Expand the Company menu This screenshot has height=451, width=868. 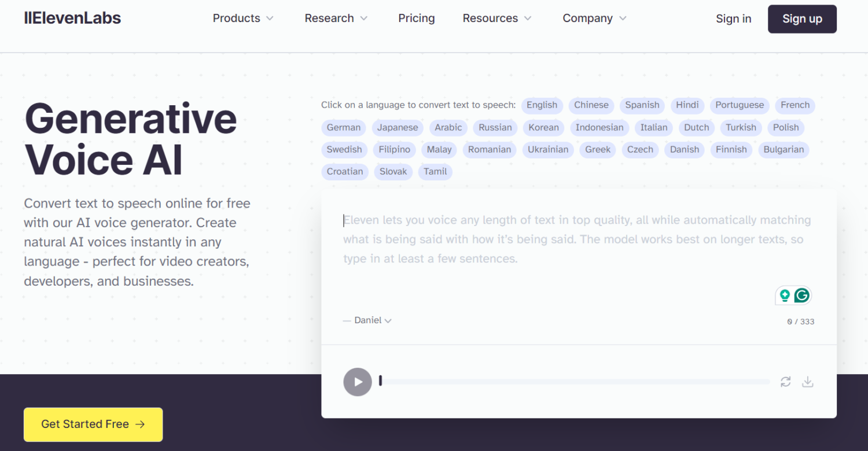(x=594, y=19)
